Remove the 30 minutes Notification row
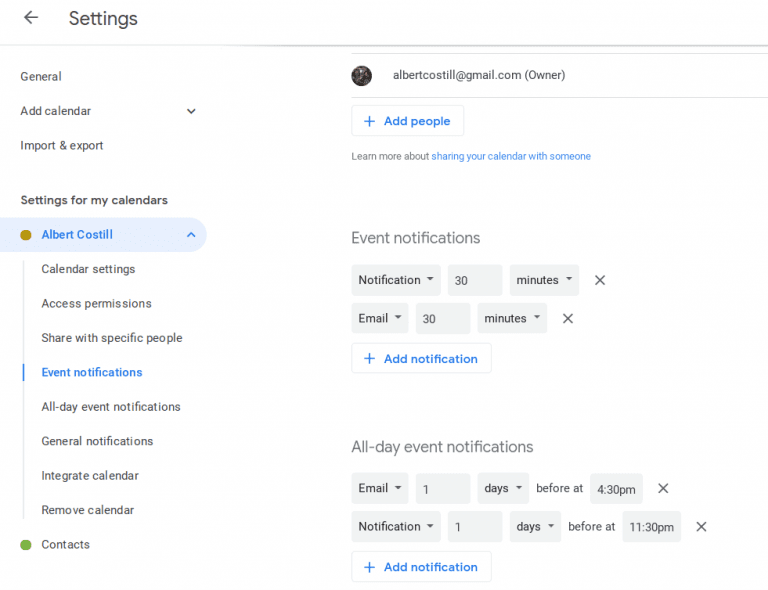 pyautogui.click(x=600, y=280)
